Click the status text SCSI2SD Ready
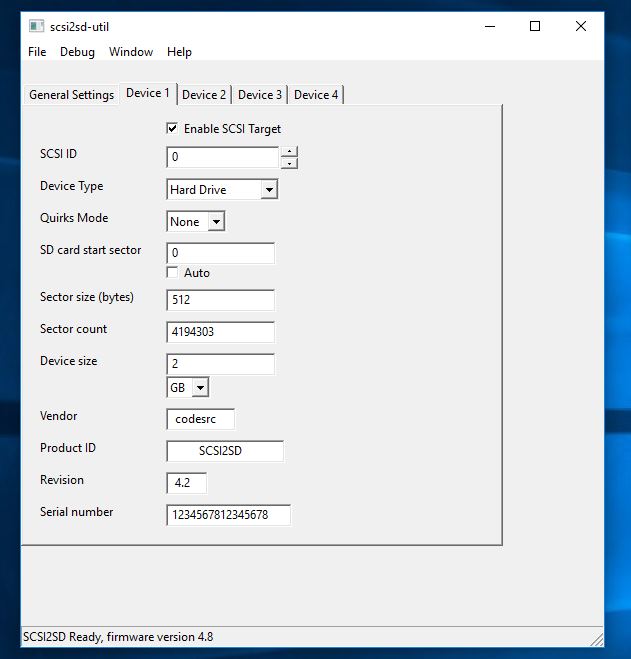 point(118,637)
